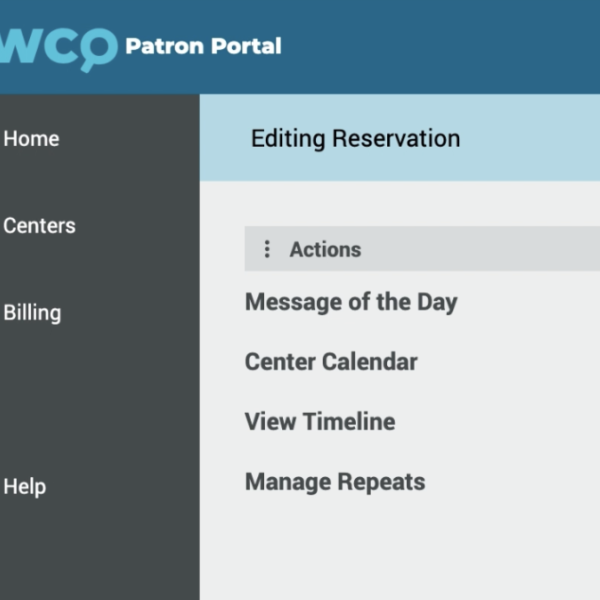Open Centers from the sidebar
600x600 pixels.
click(39, 225)
